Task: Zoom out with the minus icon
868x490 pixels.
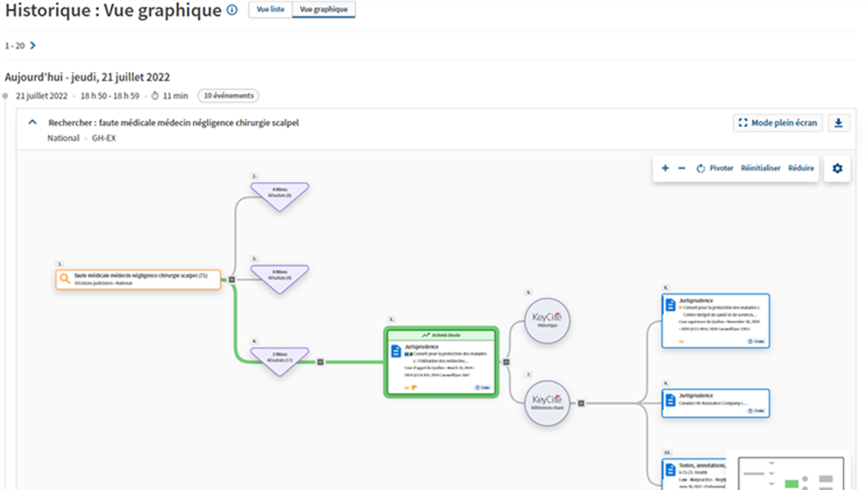Action: (x=682, y=168)
